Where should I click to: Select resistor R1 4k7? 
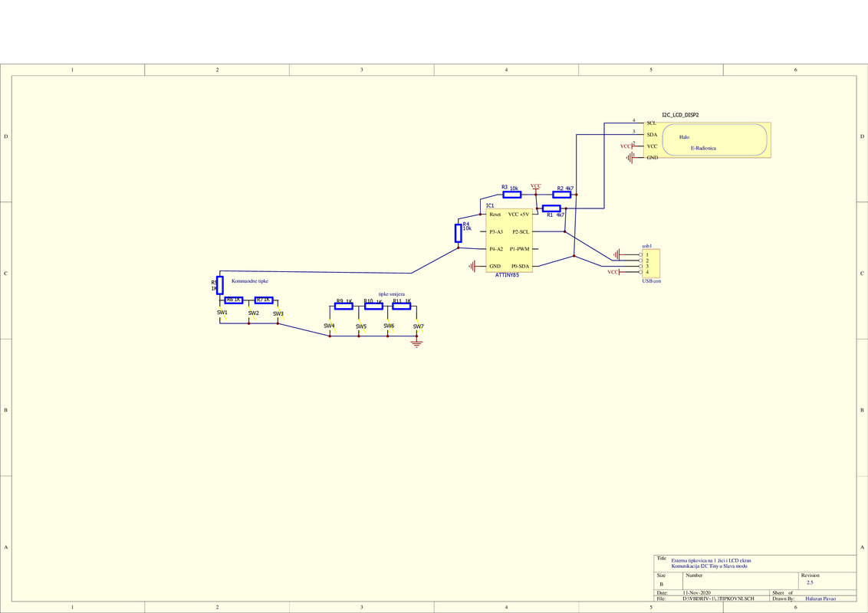tap(551, 208)
